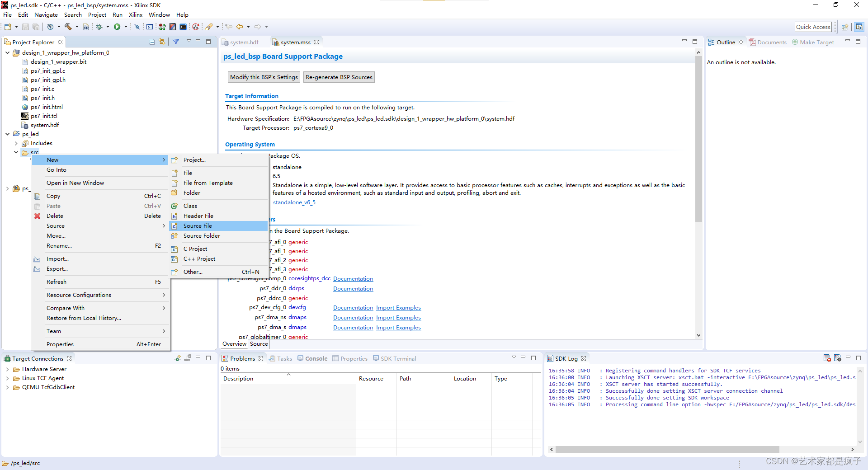Open Import Examples for ps7_dev_cfg_0
The image size is (868, 470).
tap(398, 308)
